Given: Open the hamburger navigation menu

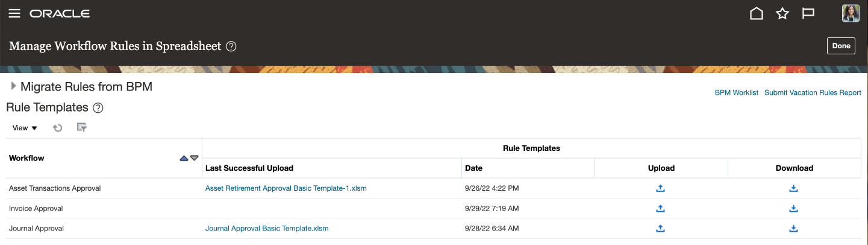Looking at the screenshot, I should [x=14, y=13].
